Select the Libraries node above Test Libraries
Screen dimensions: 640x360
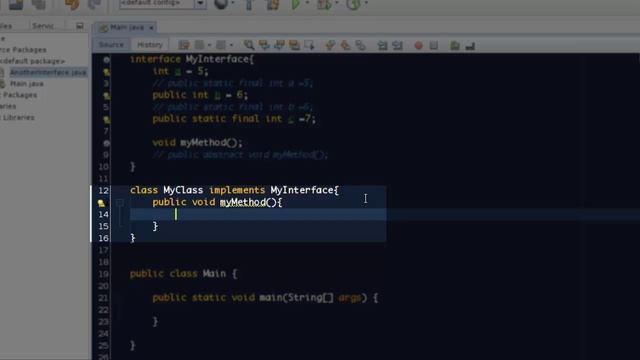tap(8, 106)
